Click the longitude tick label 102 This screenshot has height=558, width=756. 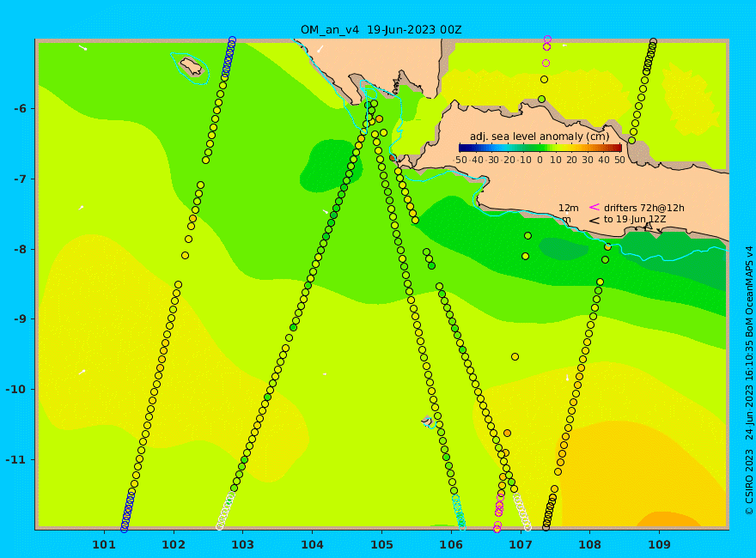173,545
